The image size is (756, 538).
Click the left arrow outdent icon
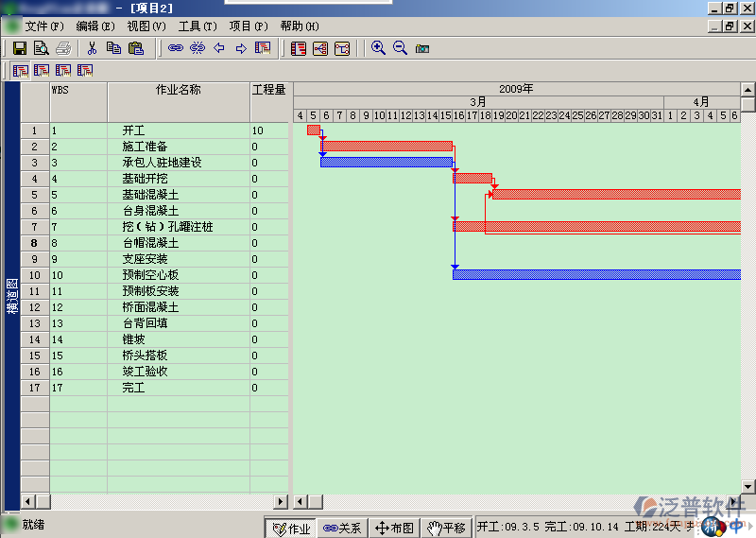coord(219,48)
